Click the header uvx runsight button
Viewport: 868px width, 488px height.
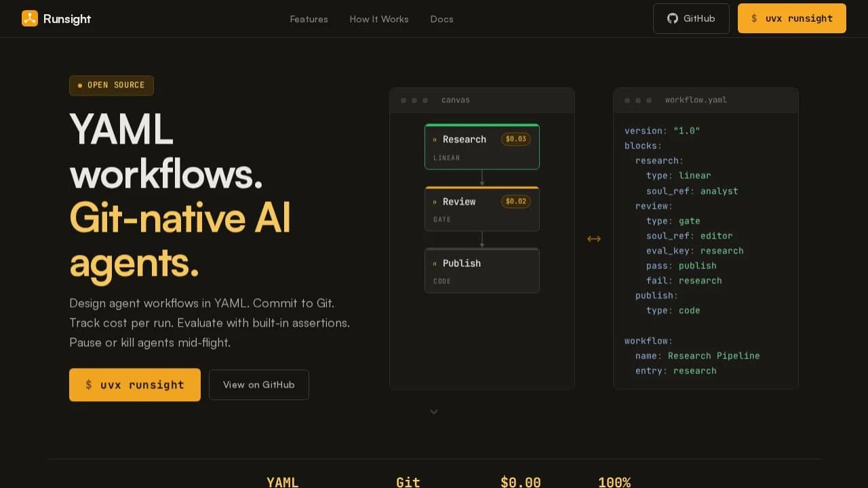pos(792,18)
